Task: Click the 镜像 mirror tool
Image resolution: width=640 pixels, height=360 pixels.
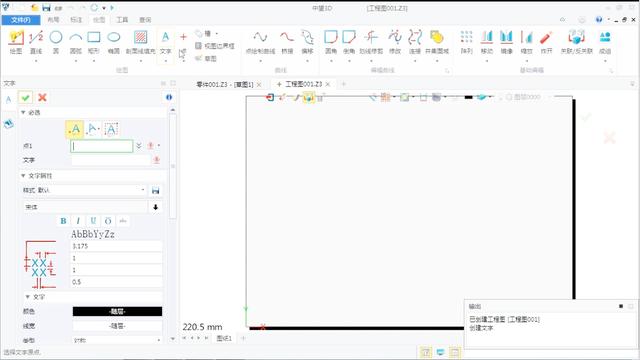Action: click(507, 42)
